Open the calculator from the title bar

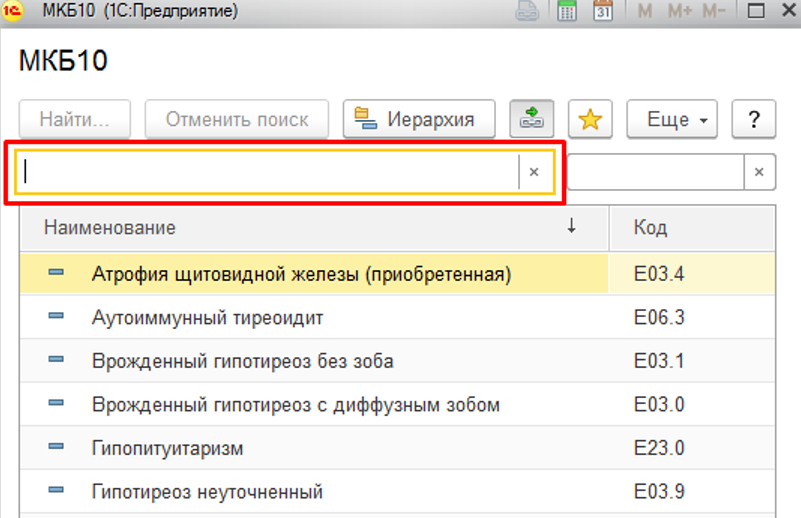pos(567,11)
